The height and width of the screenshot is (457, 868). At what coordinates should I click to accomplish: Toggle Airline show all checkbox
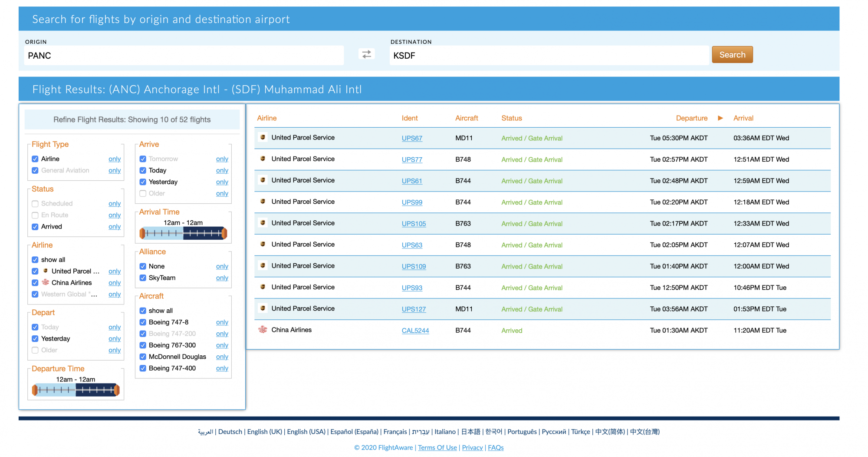[35, 260]
